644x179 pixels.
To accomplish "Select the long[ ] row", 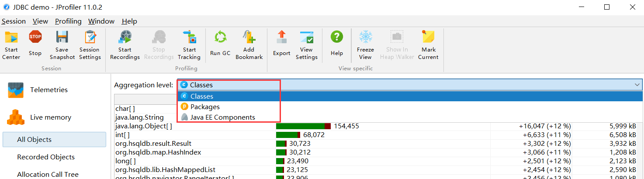I will click(x=378, y=161).
